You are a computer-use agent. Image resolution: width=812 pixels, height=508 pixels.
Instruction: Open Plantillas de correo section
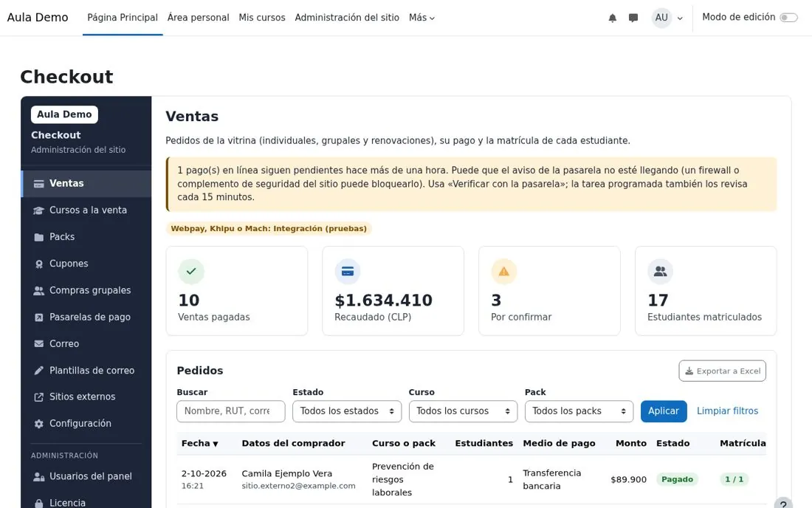coord(87,370)
